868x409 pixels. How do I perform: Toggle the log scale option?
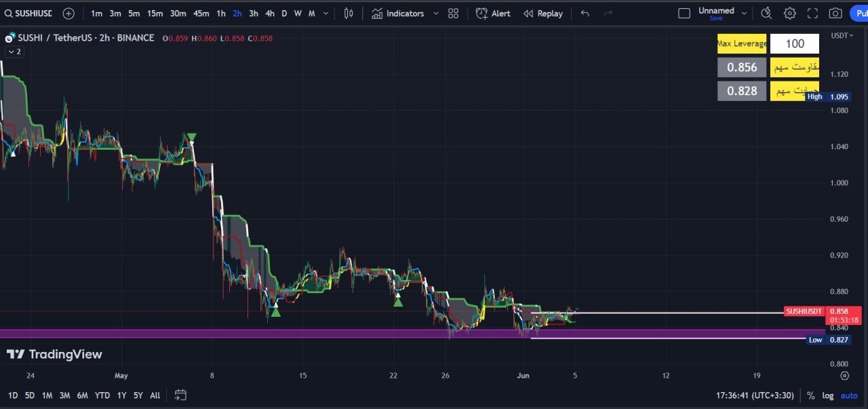pyautogui.click(x=828, y=395)
